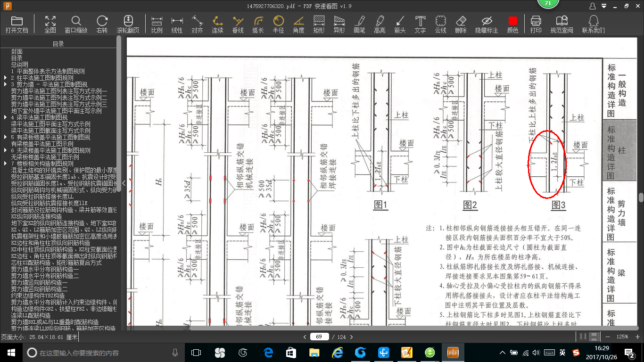Choose the 对齐 aligned measure tool
Image resolution: width=644 pixels, height=362 pixels.
(x=197, y=24)
